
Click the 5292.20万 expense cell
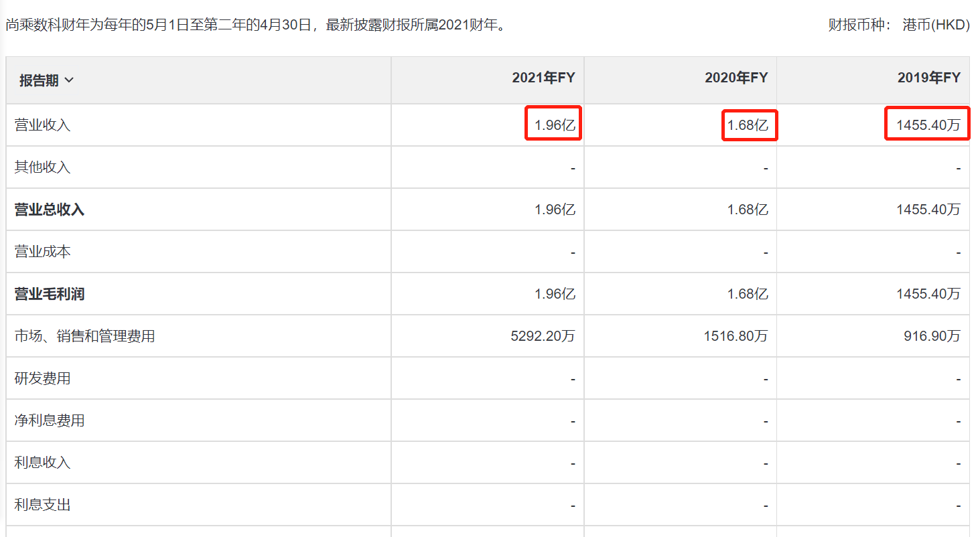pos(543,336)
